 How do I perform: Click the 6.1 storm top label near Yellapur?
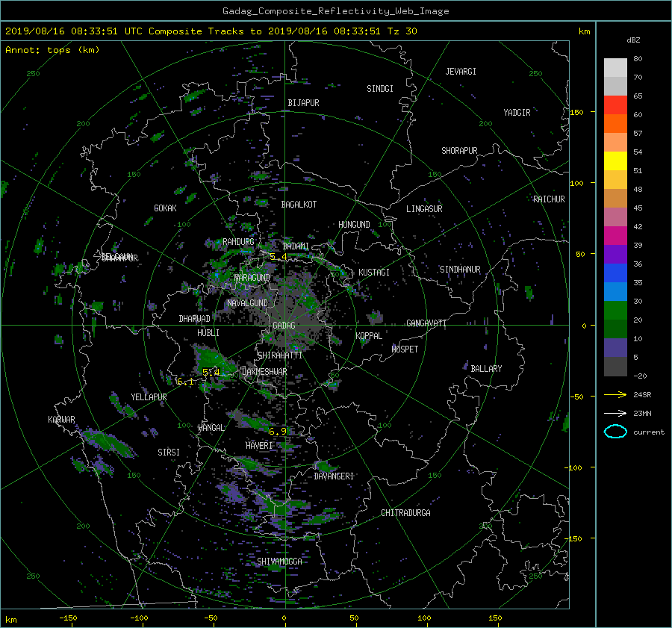[185, 382]
